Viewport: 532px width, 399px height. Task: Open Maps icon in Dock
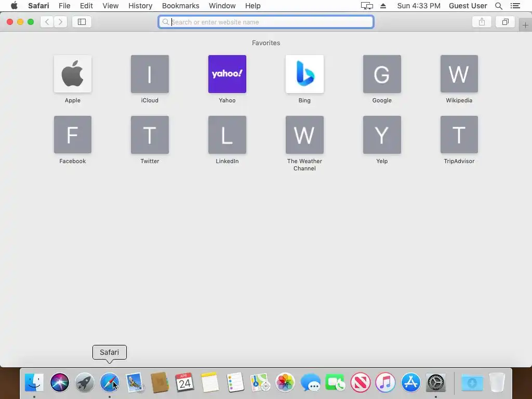point(260,382)
